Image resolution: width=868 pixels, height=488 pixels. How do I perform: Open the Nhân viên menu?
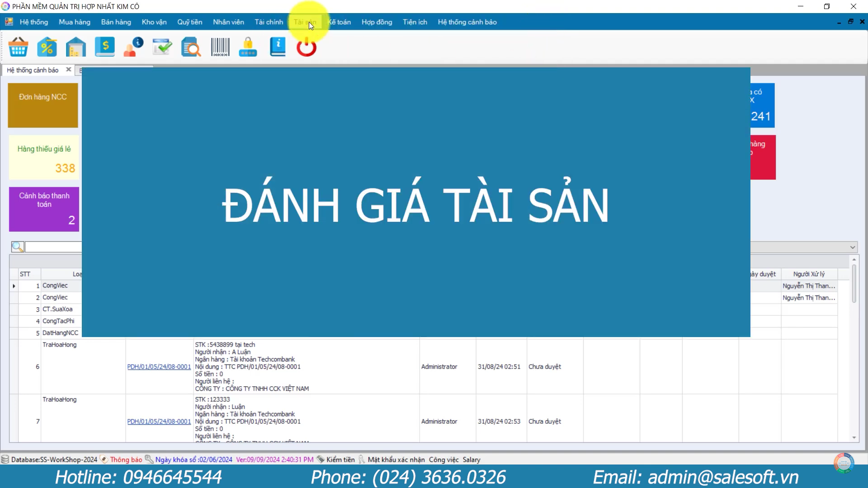228,22
